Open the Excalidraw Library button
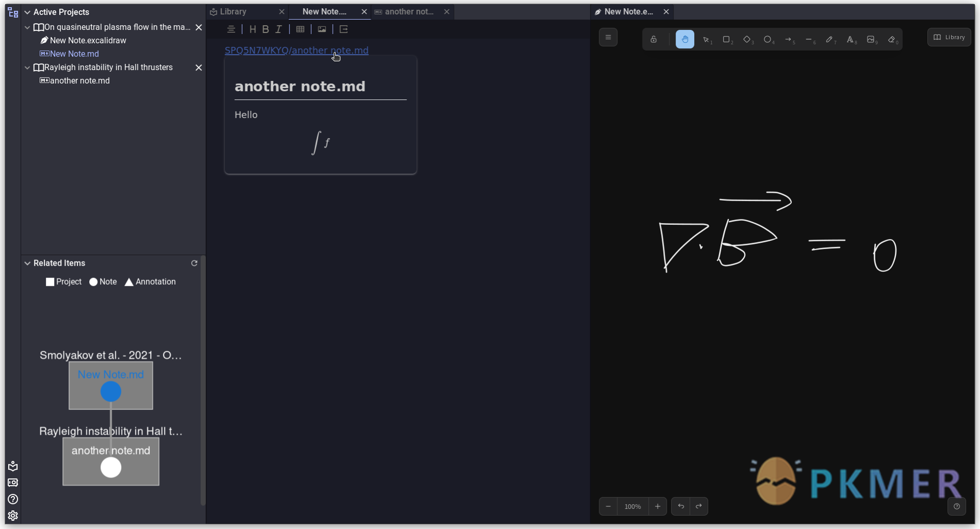The image size is (980, 529). (x=949, y=38)
